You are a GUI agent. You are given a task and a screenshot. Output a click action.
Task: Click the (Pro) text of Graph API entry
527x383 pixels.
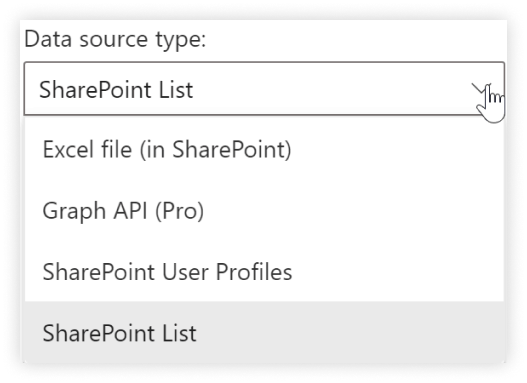point(179,211)
